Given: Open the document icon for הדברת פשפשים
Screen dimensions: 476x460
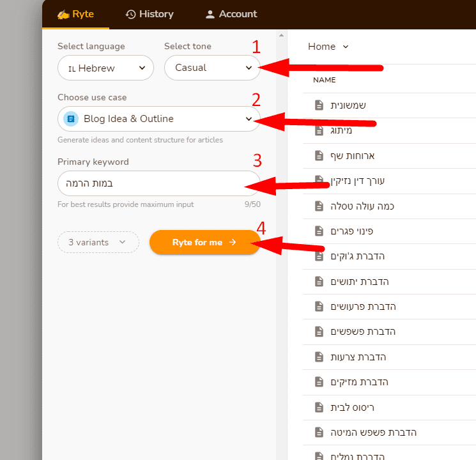Looking at the screenshot, I should coord(319,332).
